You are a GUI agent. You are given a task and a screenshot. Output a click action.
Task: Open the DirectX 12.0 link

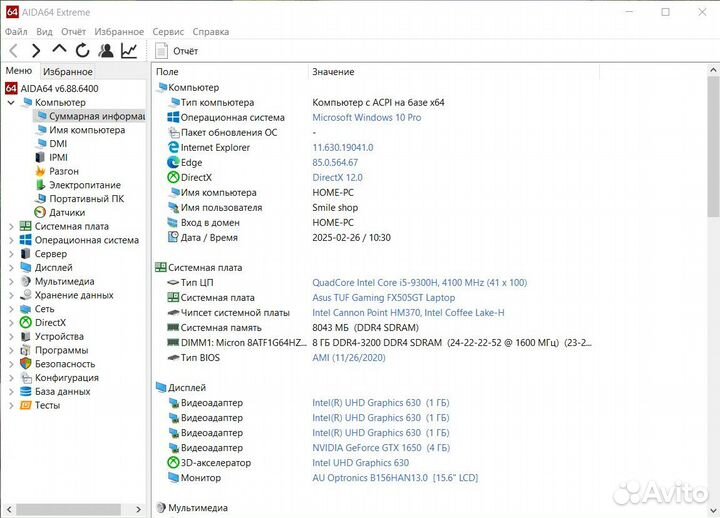[x=337, y=178]
